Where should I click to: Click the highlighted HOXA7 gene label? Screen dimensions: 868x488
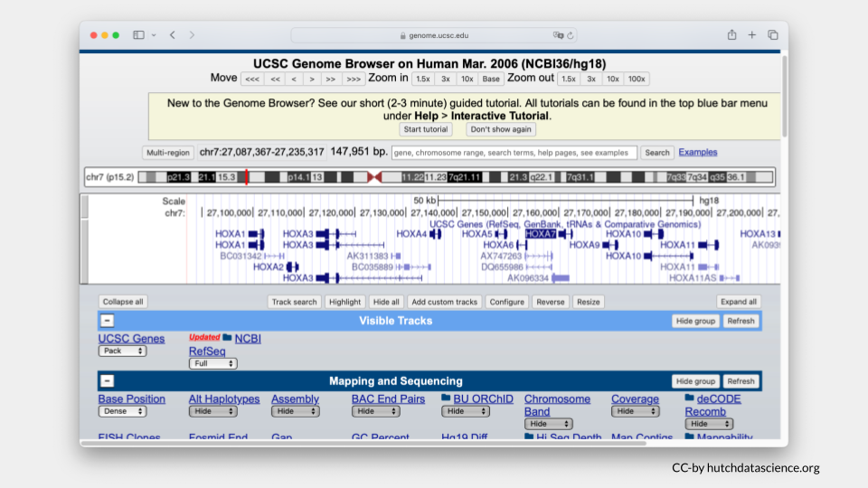point(541,234)
